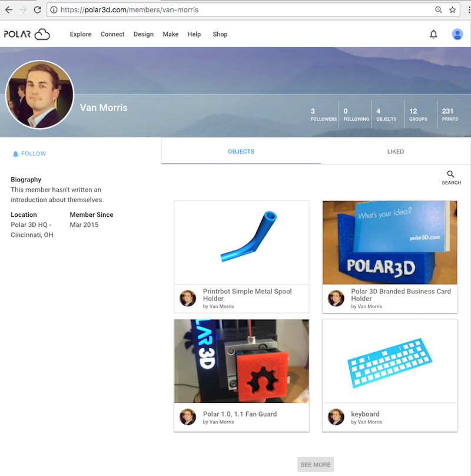View the 0 Following stat
This screenshot has height=476, width=471.
click(356, 114)
